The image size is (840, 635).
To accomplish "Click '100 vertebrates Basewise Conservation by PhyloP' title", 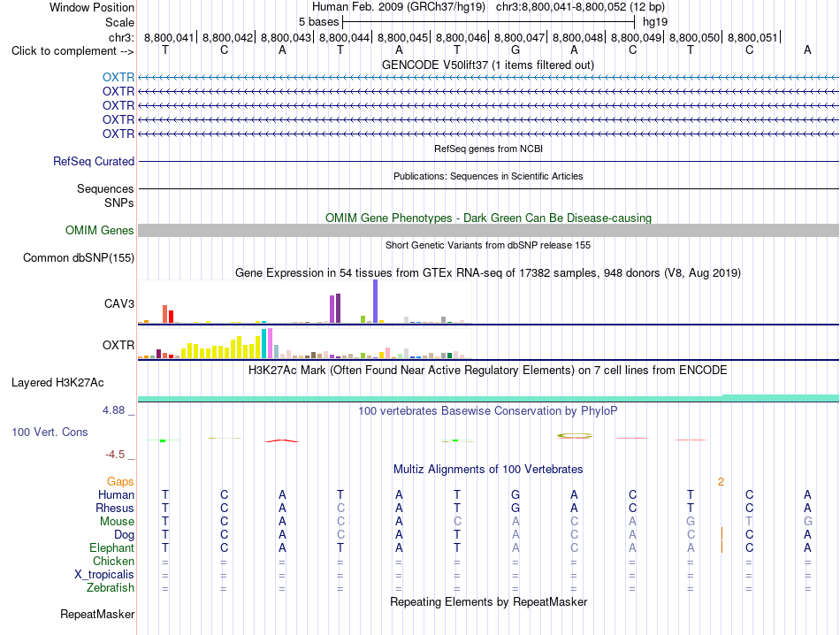I will click(x=488, y=411).
